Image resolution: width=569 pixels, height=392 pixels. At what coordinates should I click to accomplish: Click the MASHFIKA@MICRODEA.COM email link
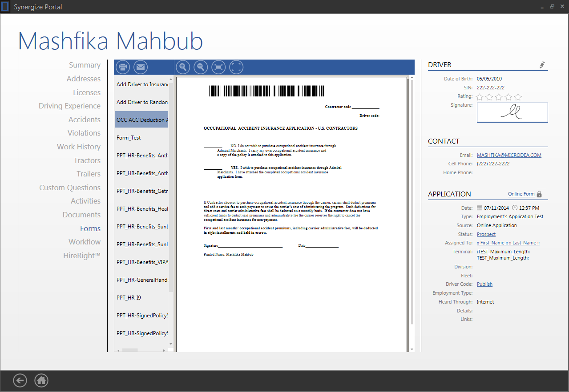tap(509, 155)
